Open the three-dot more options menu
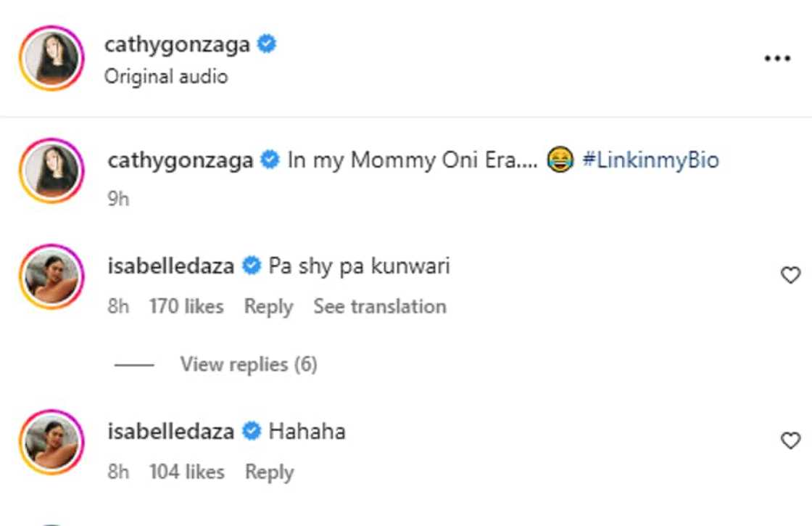The image size is (812, 526). [777, 59]
